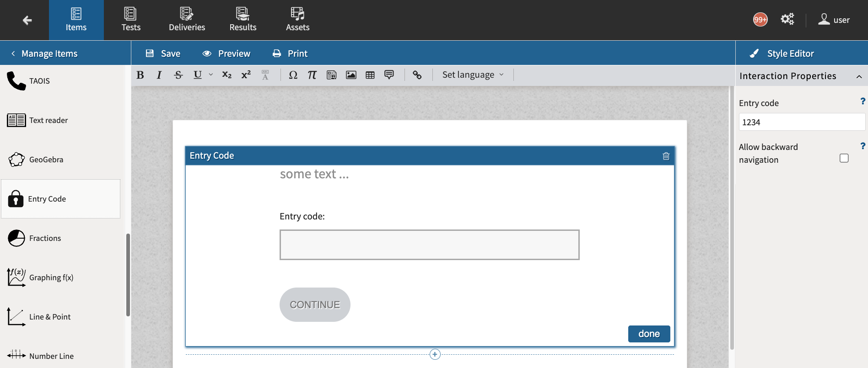868x368 pixels.
Task: Insert a link using chain icon
Action: click(x=417, y=75)
